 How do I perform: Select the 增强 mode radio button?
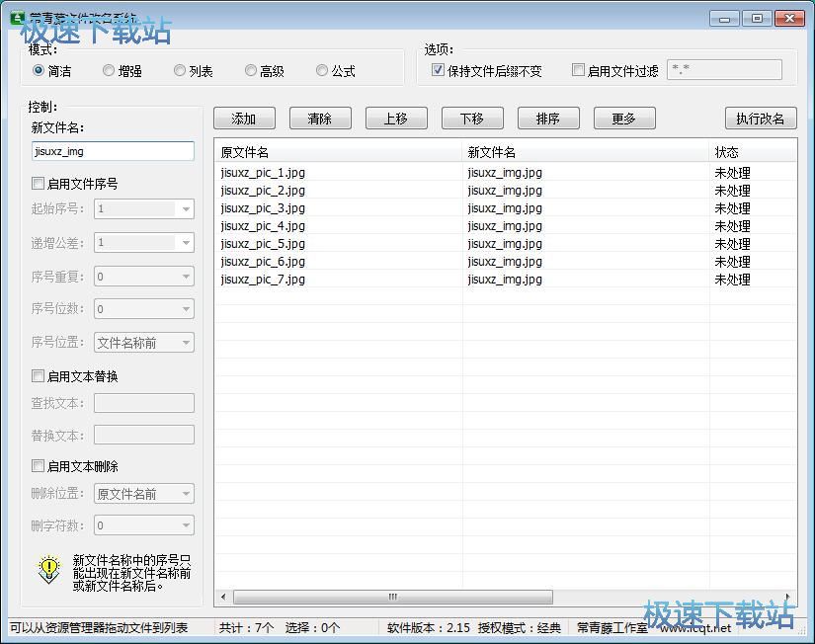[109, 70]
